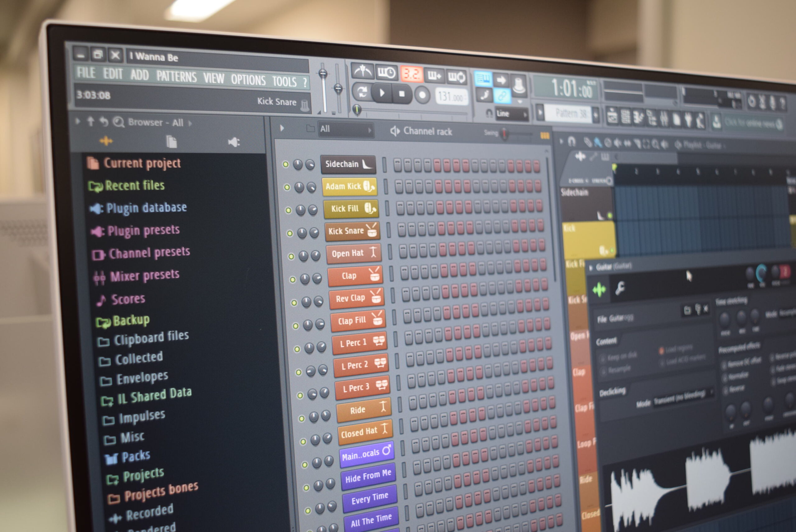Open the graph editor icon in Channel rack
The width and height of the screenshot is (796, 532).
click(x=544, y=136)
